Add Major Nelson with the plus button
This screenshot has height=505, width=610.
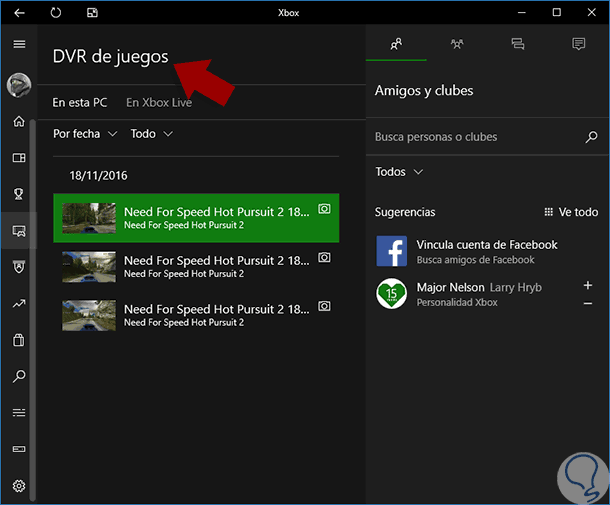coord(588,286)
